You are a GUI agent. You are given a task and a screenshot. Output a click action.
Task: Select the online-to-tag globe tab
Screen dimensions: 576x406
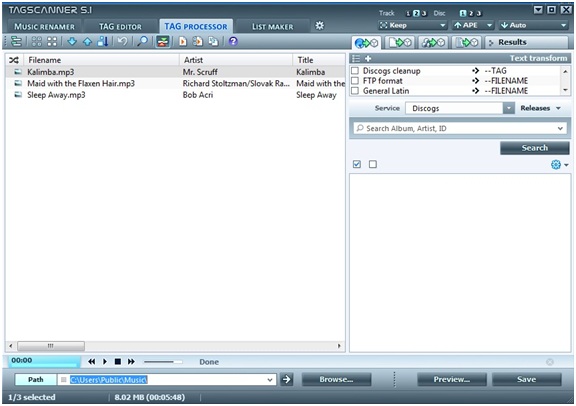366,43
